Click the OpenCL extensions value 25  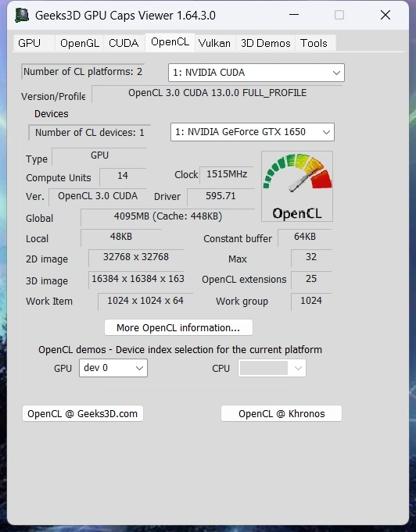tap(311, 280)
